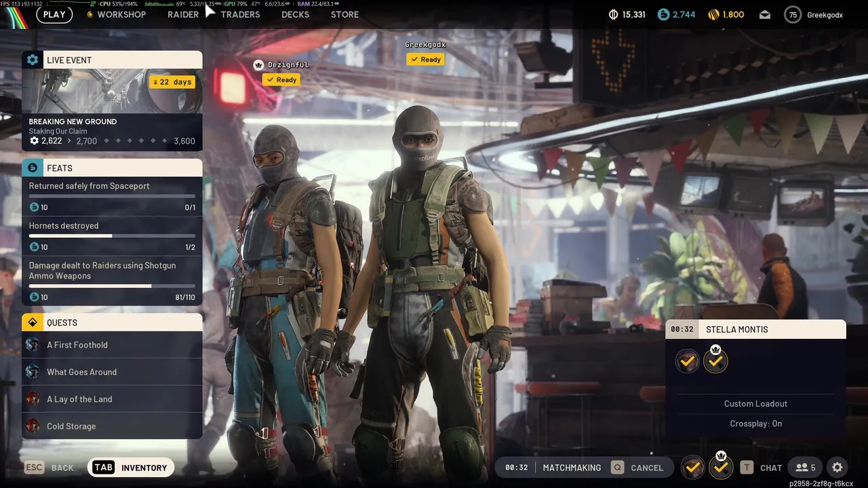Viewport: 868px width, 488px height.
Task: Open the LIVE EVENT panel header
Action: pyautogui.click(x=112, y=60)
